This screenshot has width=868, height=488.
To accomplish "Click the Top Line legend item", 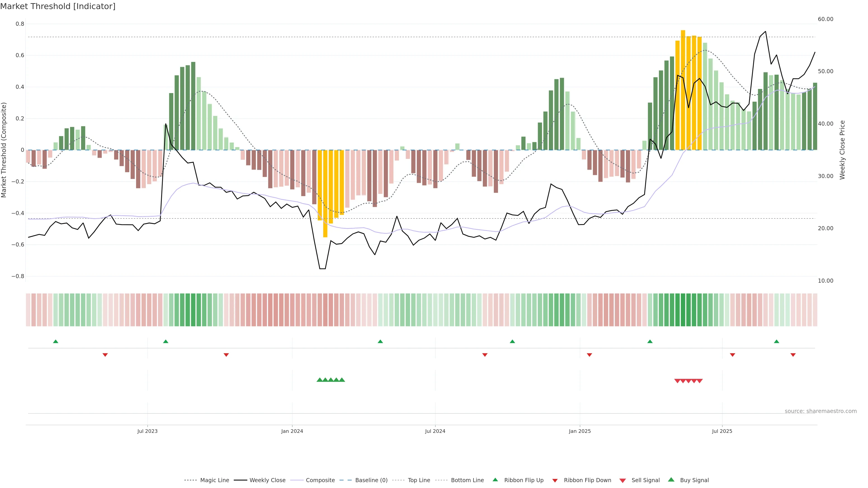I will pos(419,480).
